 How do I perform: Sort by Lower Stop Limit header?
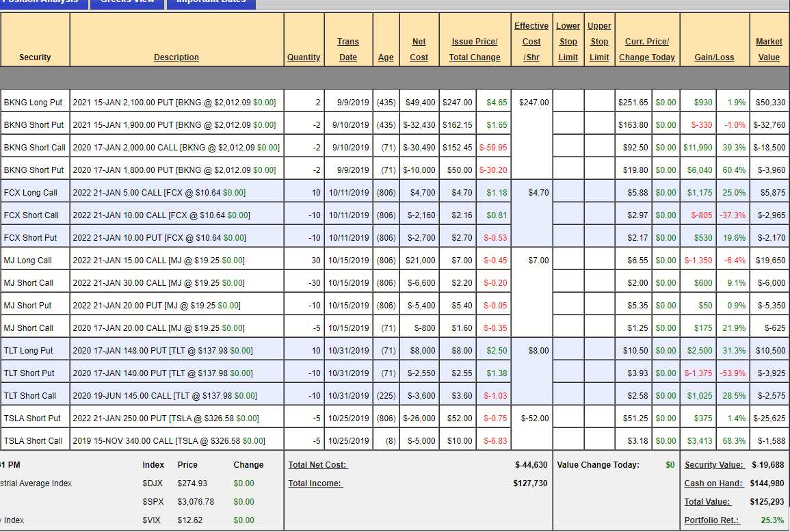click(x=568, y=42)
